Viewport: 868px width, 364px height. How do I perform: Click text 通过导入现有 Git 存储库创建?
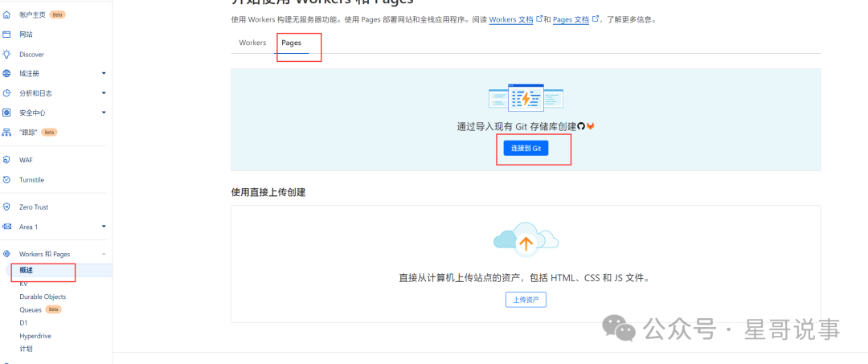pyautogui.click(x=517, y=126)
